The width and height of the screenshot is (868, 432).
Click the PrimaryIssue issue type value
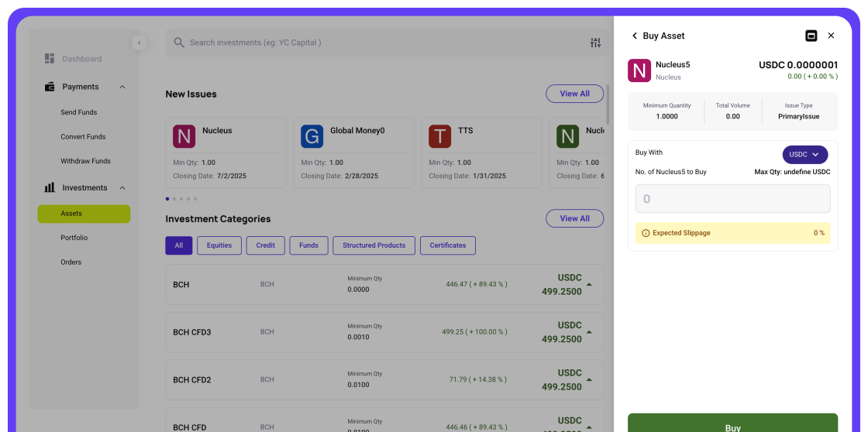(798, 117)
